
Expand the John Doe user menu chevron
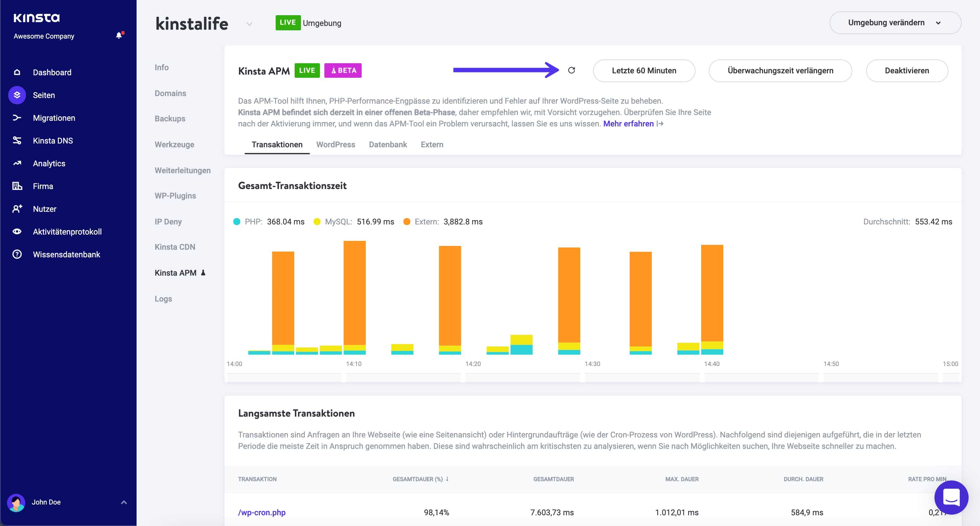(124, 502)
